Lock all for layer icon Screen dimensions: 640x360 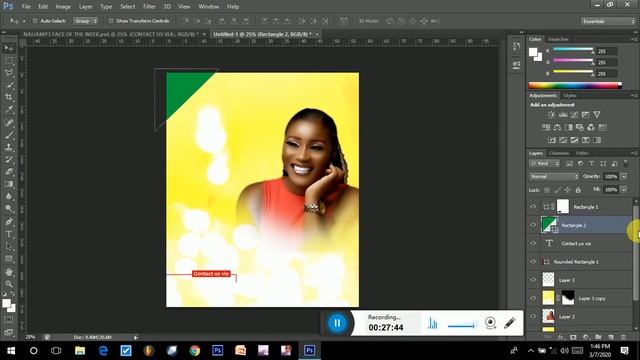click(x=578, y=190)
